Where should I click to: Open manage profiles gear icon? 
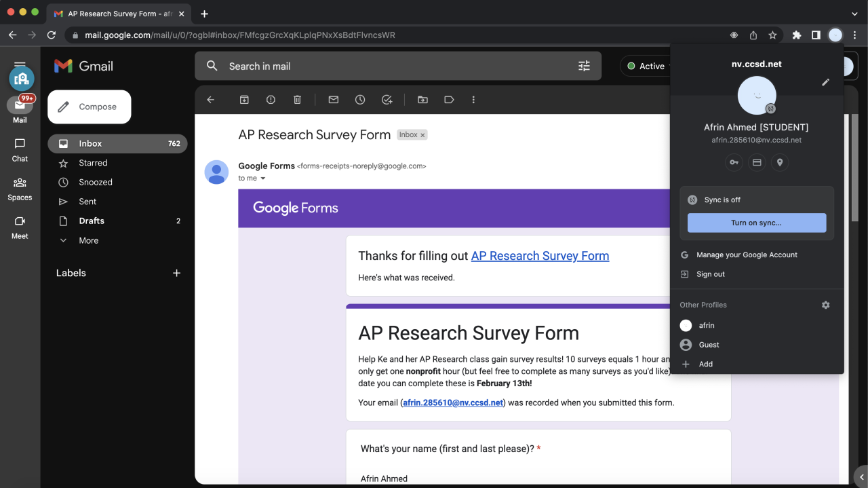coord(825,305)
